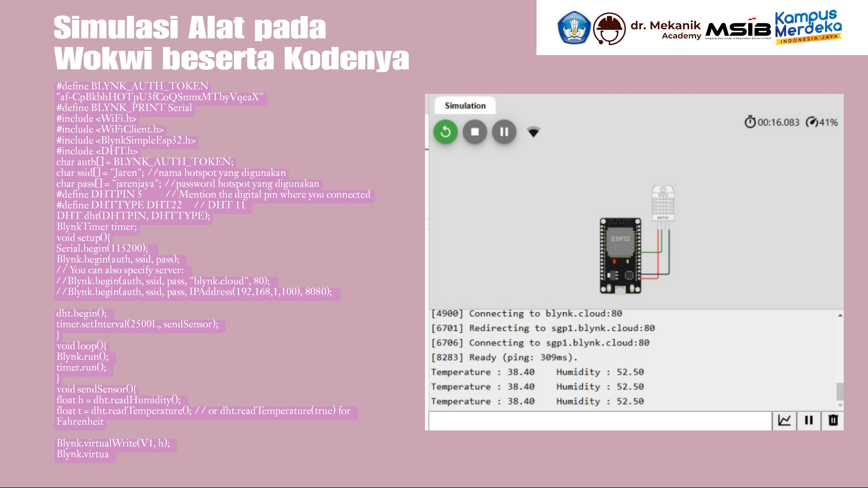The width and height of the screenshot is (868, 488).
Task: Click the line 'void loop(){'
Action: [x=81, y=346]
